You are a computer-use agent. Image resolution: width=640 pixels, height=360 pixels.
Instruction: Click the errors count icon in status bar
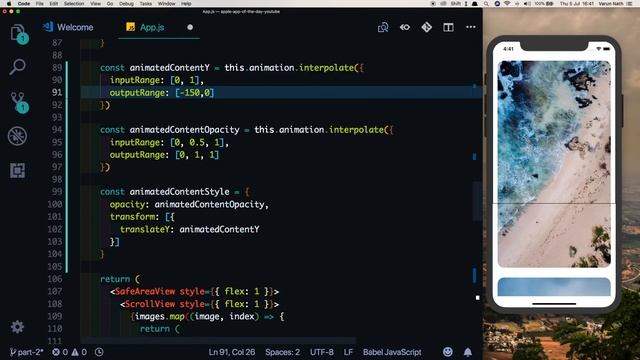[x=56, y=352]
